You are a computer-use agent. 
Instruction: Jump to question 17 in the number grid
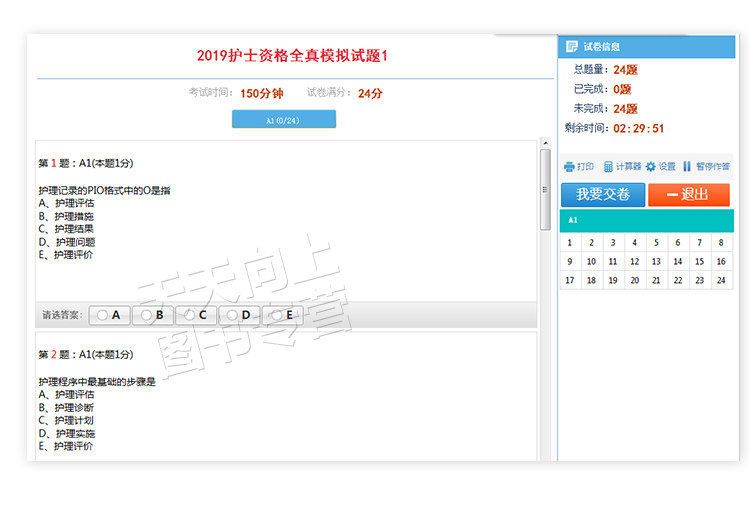[x=570, y=280]
